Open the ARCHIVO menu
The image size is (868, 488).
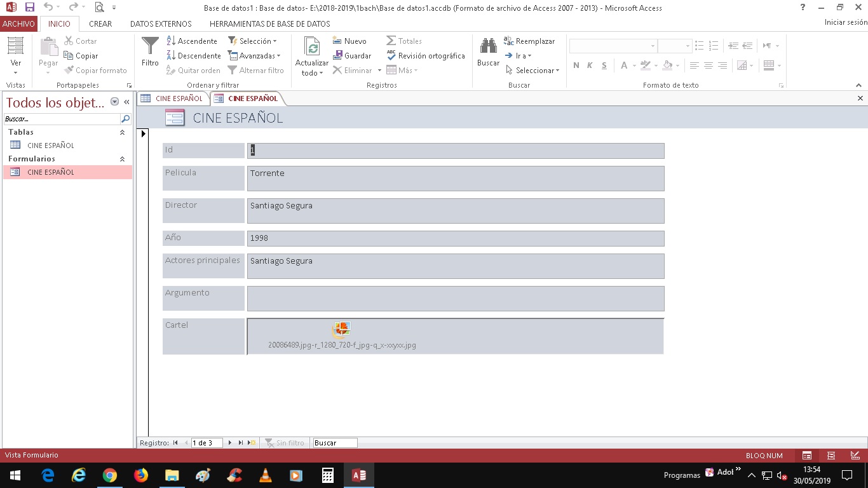18,24
